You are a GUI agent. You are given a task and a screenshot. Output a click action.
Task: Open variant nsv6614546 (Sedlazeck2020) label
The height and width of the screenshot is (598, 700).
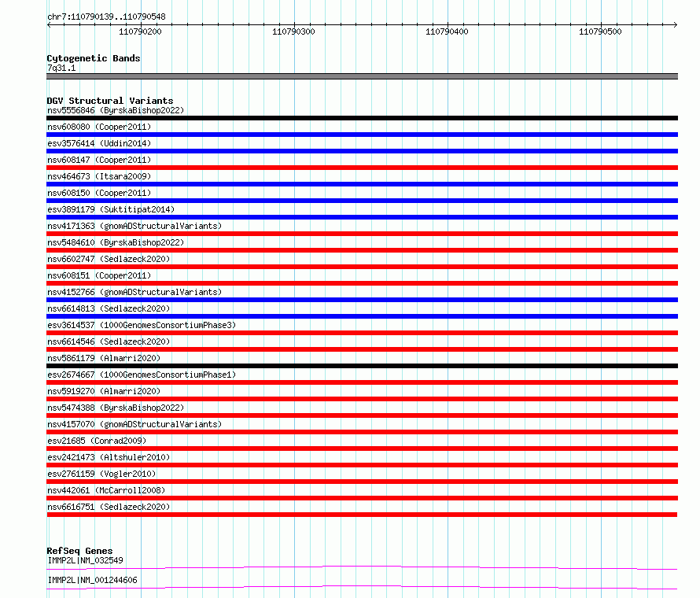point(109,341)
